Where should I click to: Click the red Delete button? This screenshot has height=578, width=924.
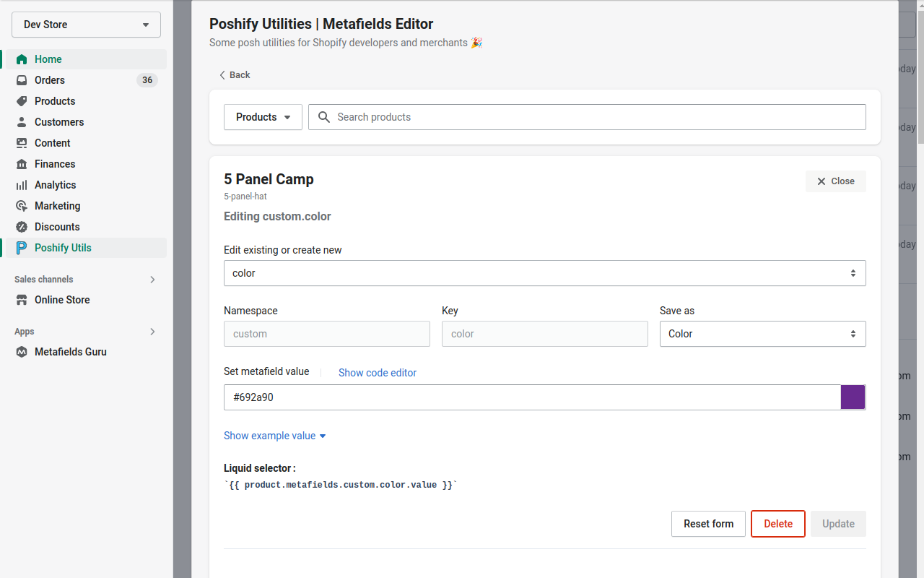(778, 524)
